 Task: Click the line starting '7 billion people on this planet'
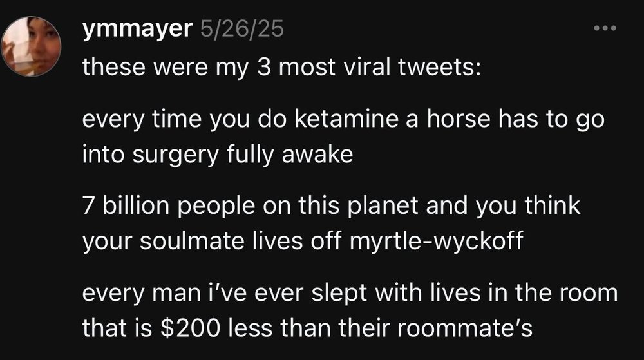pos(331,205)
